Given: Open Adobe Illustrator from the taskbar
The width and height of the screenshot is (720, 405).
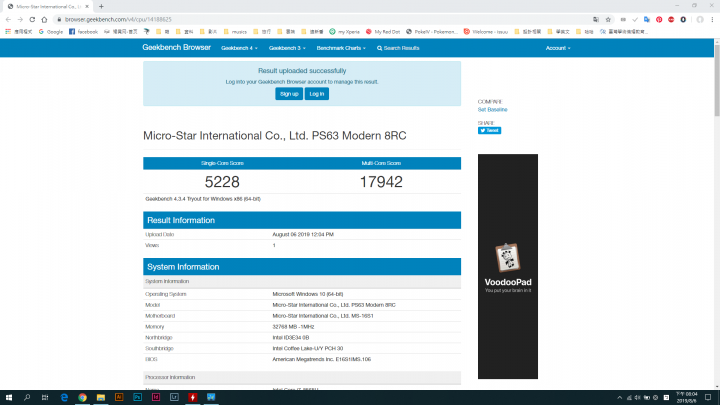Looking at the screenshot, I should (x=119, y=397).
